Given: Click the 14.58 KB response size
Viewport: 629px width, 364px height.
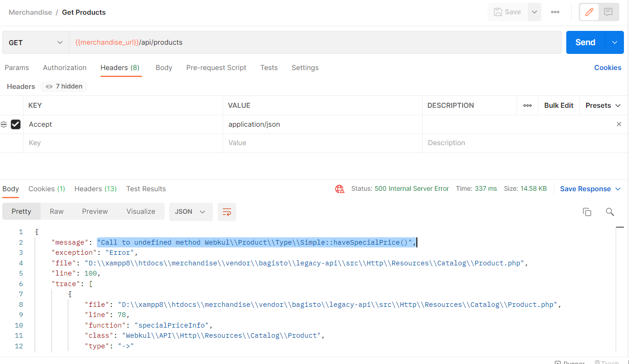Looking at the screenshot, I should (x=533, y=188).
